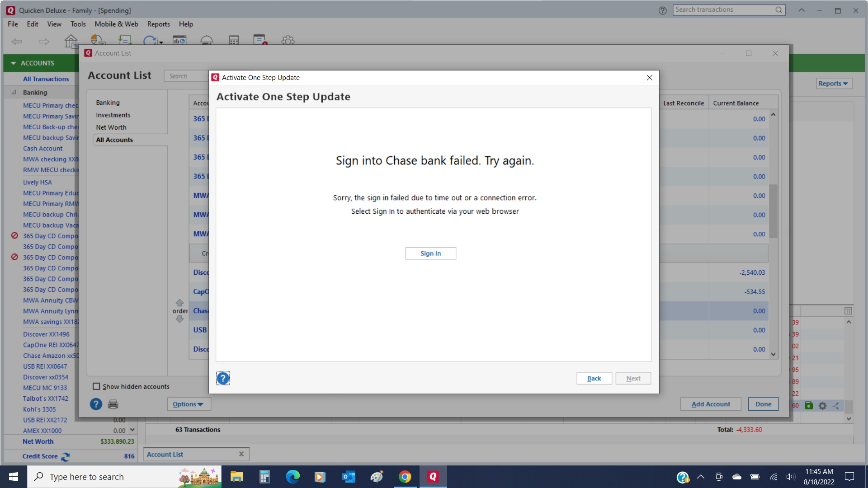Close the Activate One Step Update dialog

click(650, 78)
